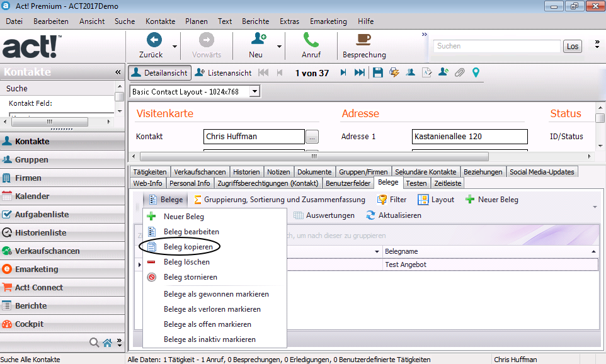Screen dimensions: 606x364
Task: Collapse the Kontakte sidebar panel
Action: tap(118, 72)
